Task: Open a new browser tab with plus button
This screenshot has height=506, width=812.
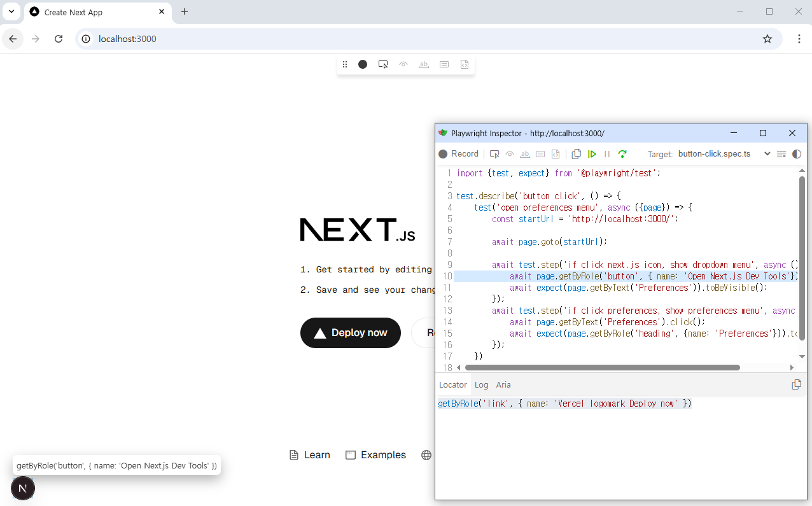Action: pyautogui.click(x=185, y=11)
